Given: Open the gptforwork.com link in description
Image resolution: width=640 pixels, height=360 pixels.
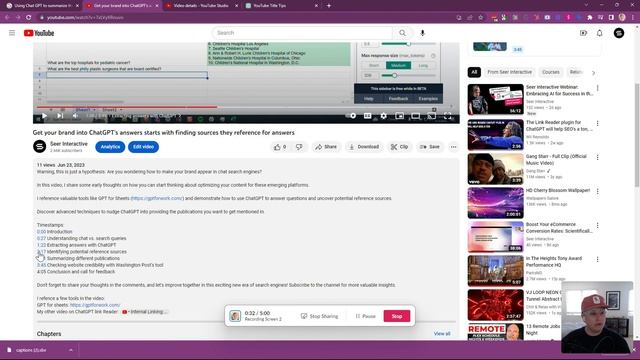Looking at the screenshot, I should pyautogui.click(x=157, y=198).
